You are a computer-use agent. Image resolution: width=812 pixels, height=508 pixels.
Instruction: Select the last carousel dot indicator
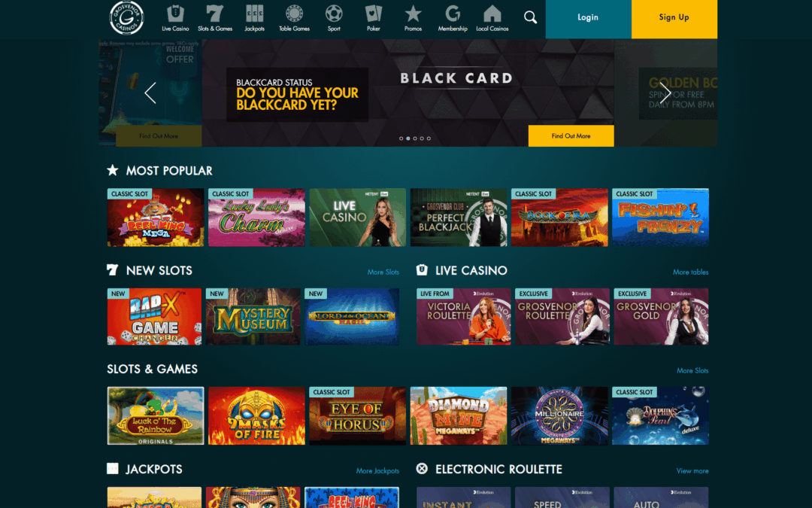(429, 138)
